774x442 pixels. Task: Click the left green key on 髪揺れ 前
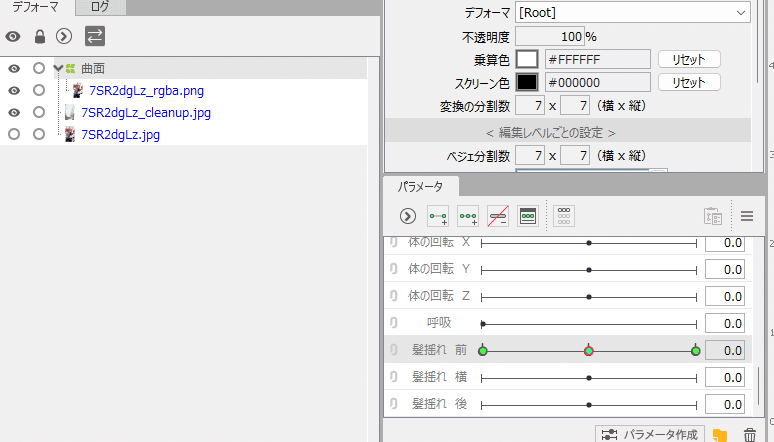click(483, 351)
